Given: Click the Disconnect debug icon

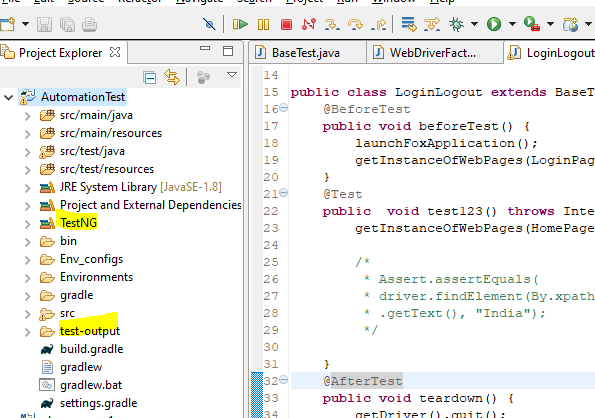Looking at the screenshot, I should [309, 25].
